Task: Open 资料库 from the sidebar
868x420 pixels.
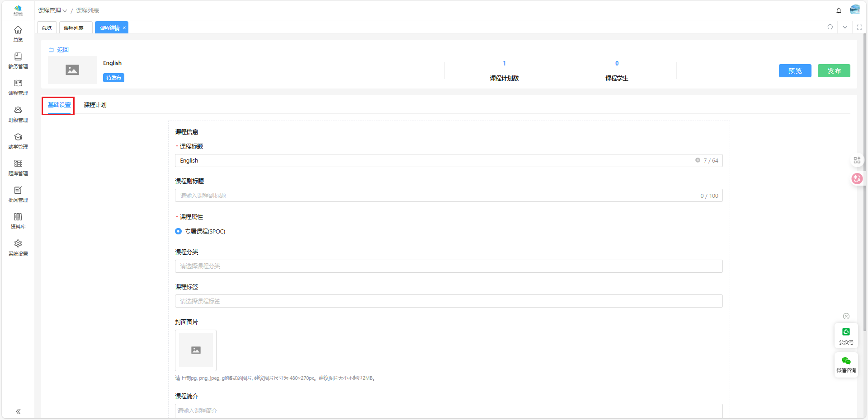Action: [18, 220]
